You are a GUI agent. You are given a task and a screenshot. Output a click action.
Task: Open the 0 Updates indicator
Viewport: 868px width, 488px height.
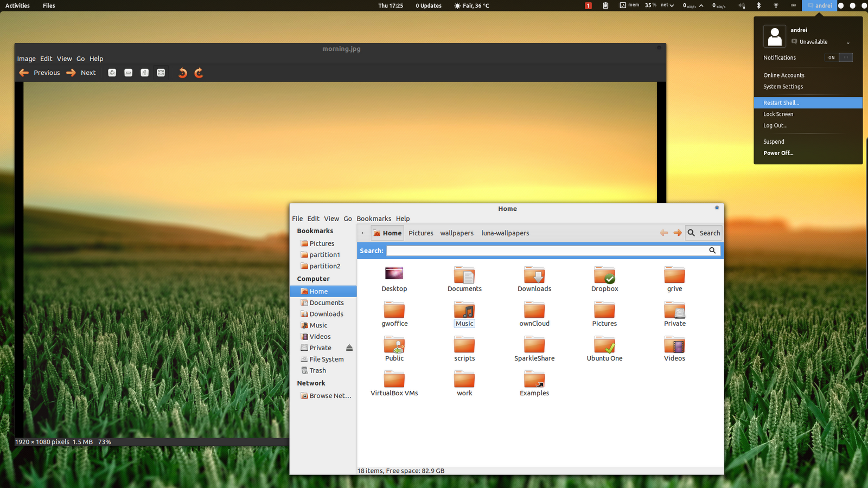click(429, 5)
